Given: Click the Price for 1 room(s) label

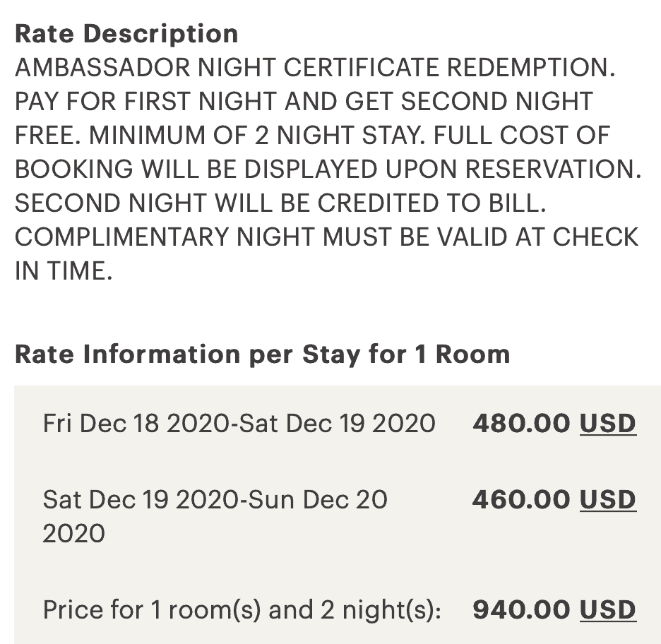Looking at the screenshot, I should pyautogui.click(x=242, y=610).
